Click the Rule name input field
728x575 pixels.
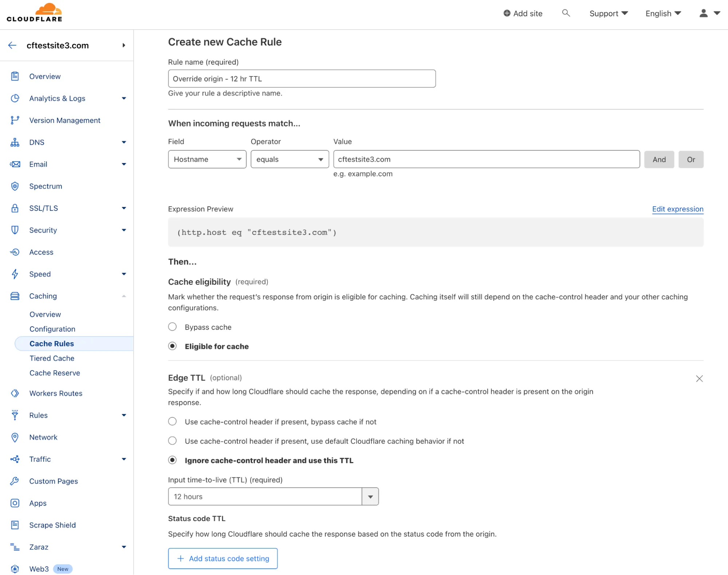(x=302, y=79)
